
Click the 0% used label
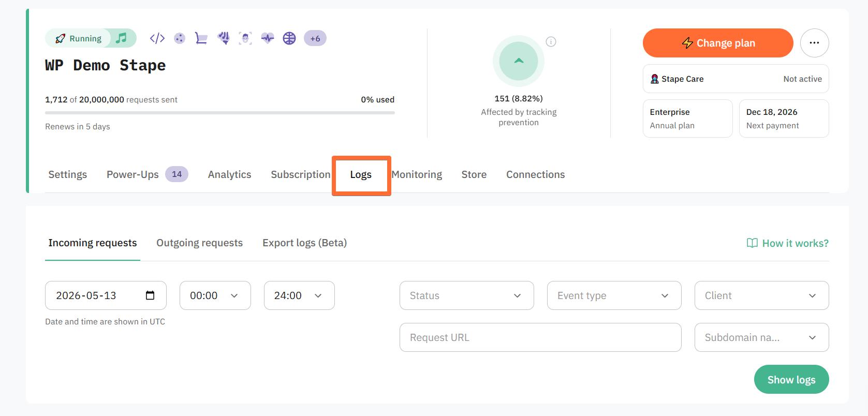pos(378,99)
